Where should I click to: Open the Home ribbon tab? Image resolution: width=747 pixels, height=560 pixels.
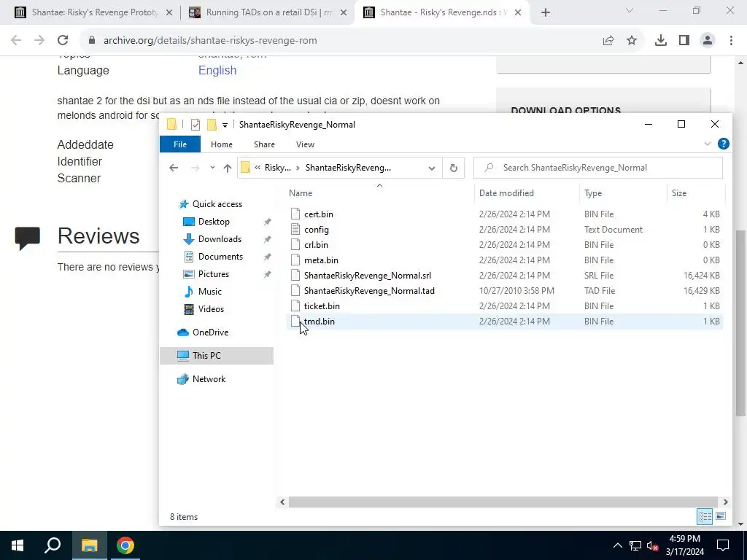(x=222, y=144)
